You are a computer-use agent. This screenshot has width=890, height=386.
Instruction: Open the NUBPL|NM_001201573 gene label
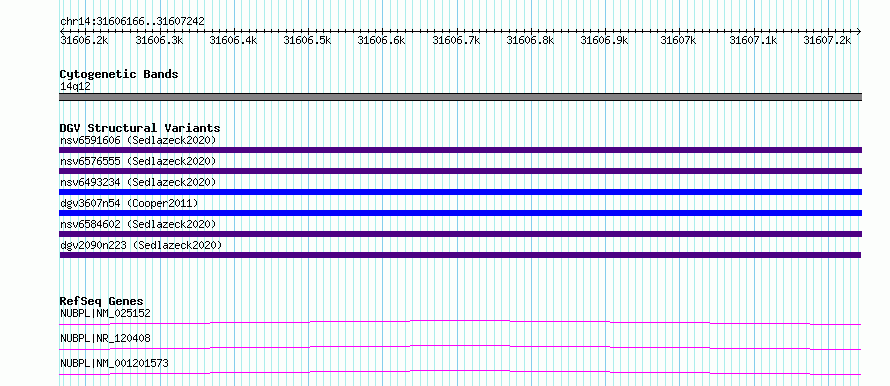tap(115, 363)
